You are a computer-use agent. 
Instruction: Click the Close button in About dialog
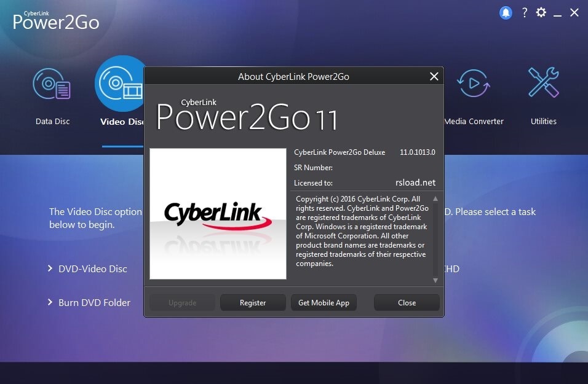pos(407,303)
